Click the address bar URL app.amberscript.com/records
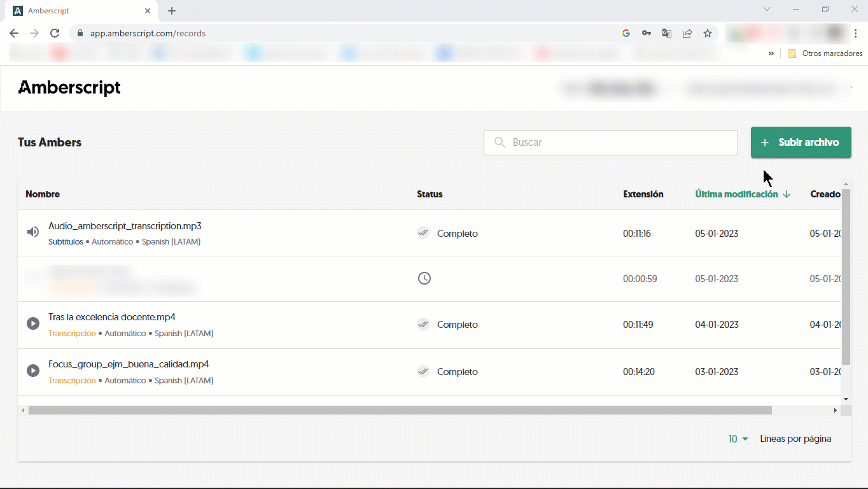This screenshot has height=489, width=868. click(146, 33)
